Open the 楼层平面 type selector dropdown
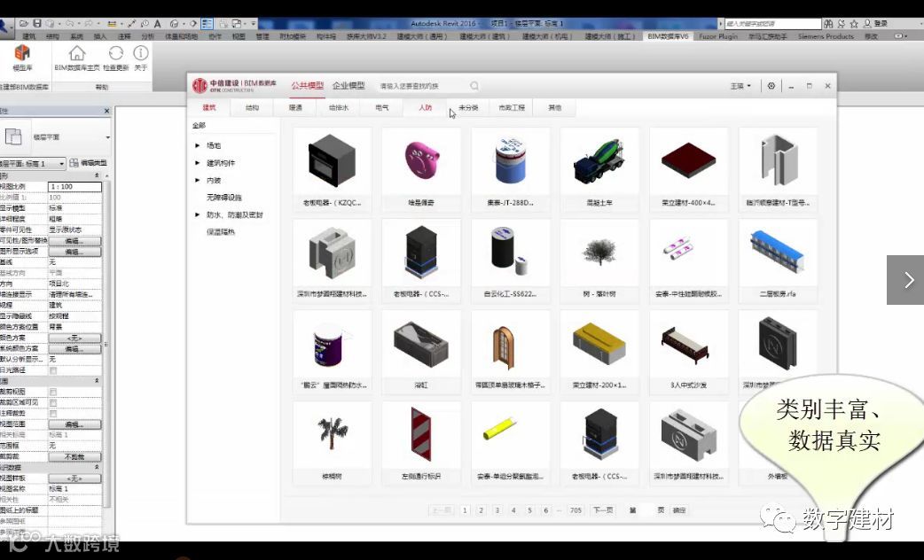 pos(108,137)
